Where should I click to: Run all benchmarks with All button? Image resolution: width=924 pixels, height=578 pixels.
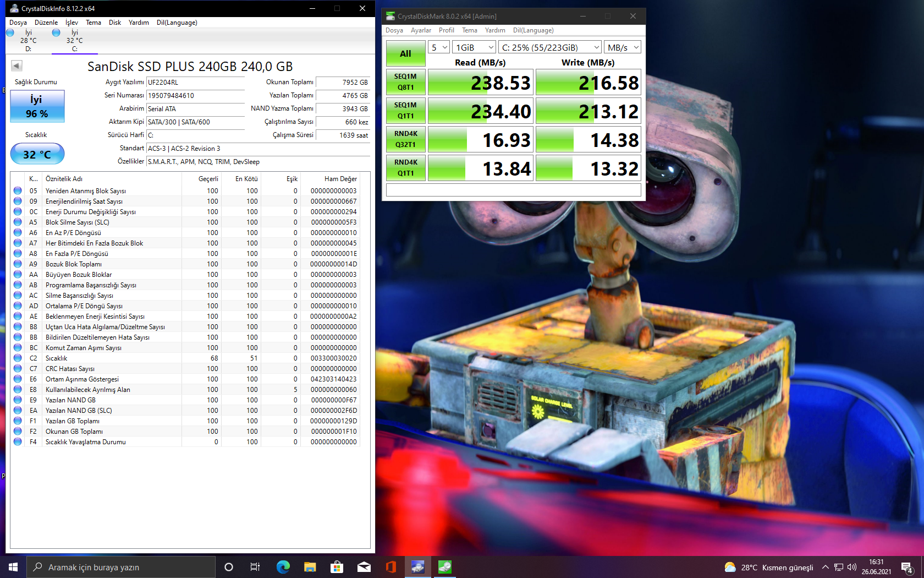[x=406, y=53]
